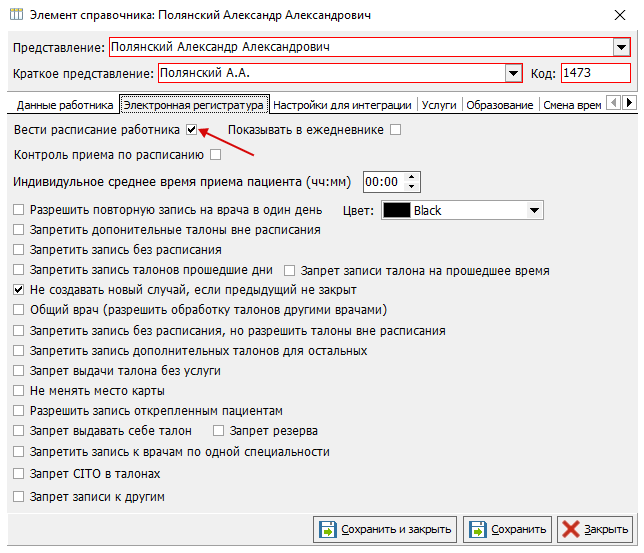The height and width of the screenshot is (553, 644).
Task: Tick the first Запретить запись без расписания checkbox
Action: [18, 250]
